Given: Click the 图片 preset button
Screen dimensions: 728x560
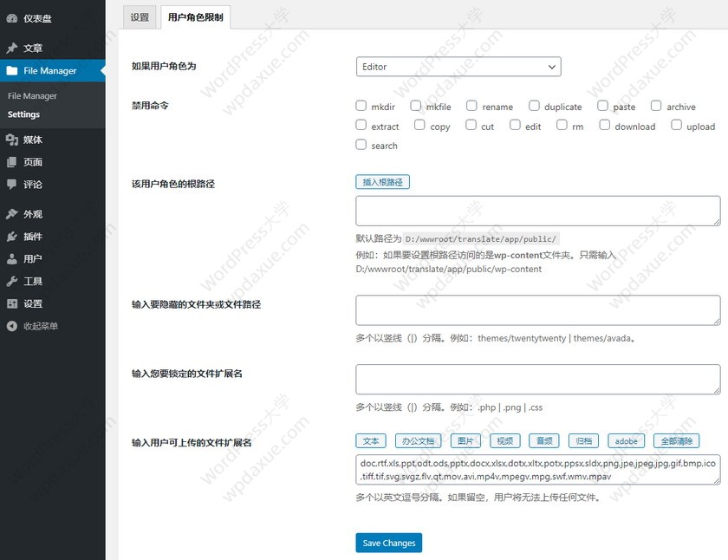Looking at the screenshot, I should coord(465,440).
